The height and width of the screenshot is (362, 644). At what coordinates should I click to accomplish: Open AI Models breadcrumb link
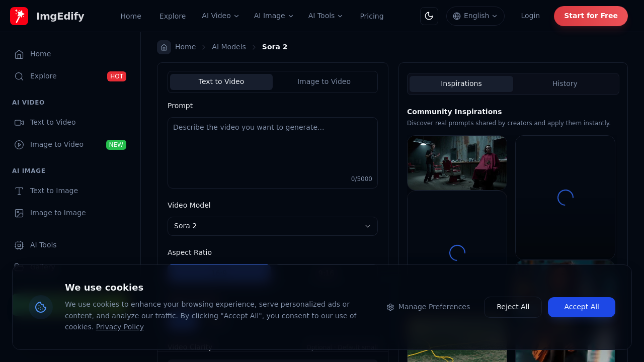click(229, 47)
